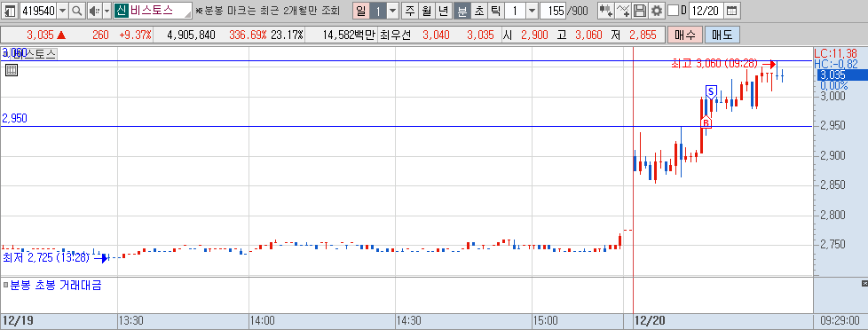Viewport: 868px width, 330px height.
Task: Click the B buy marker on chart
Action: [706, 122]
